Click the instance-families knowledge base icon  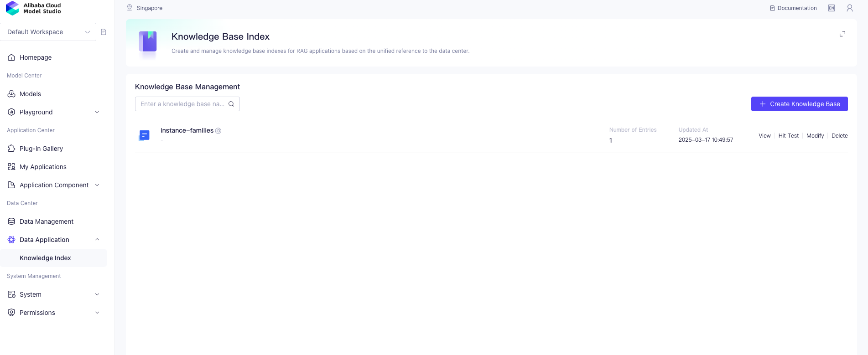pyautogui.click(x=144, y=135)
